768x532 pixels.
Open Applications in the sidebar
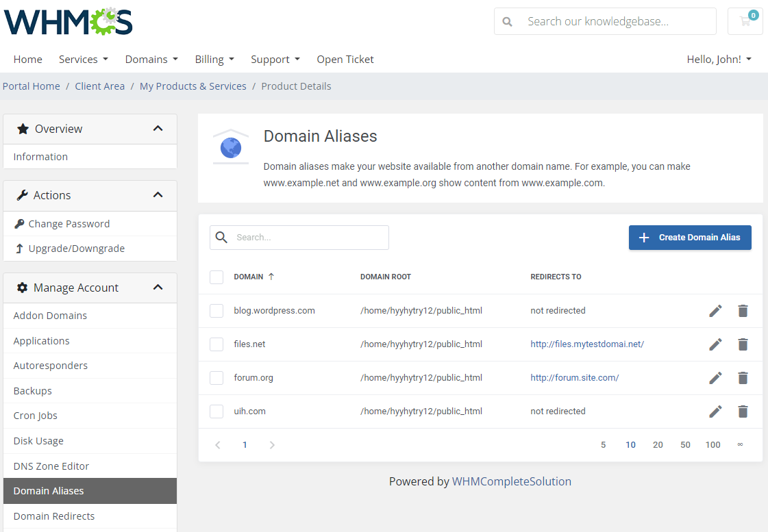pos(90,341)
